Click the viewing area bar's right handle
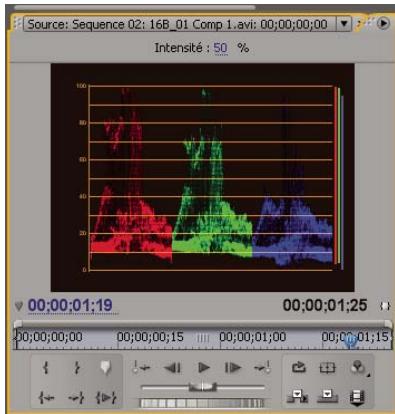 (388, 324)
